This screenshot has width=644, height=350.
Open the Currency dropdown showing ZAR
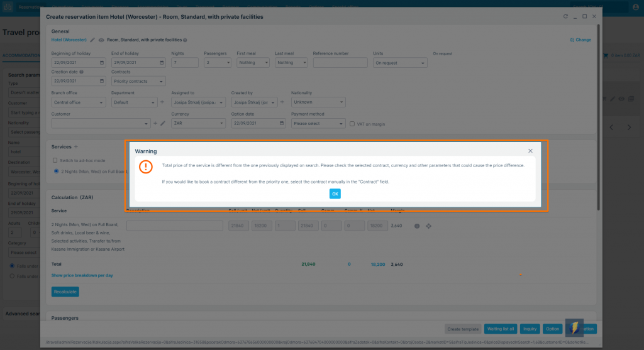(x=197, y=124)
